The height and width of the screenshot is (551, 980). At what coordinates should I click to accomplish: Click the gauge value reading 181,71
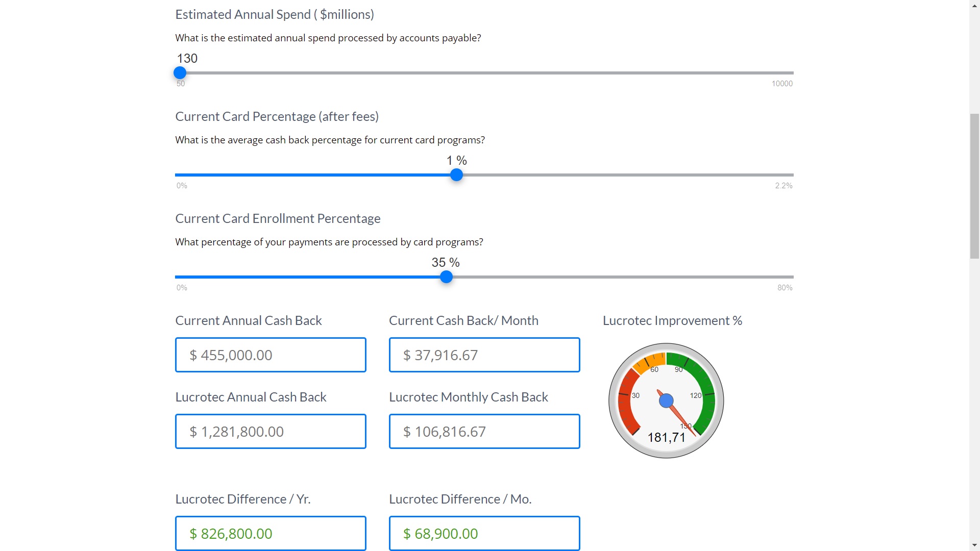666,437
